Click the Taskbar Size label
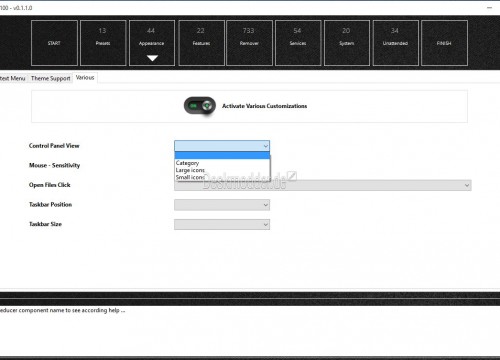 pos(45,224)
